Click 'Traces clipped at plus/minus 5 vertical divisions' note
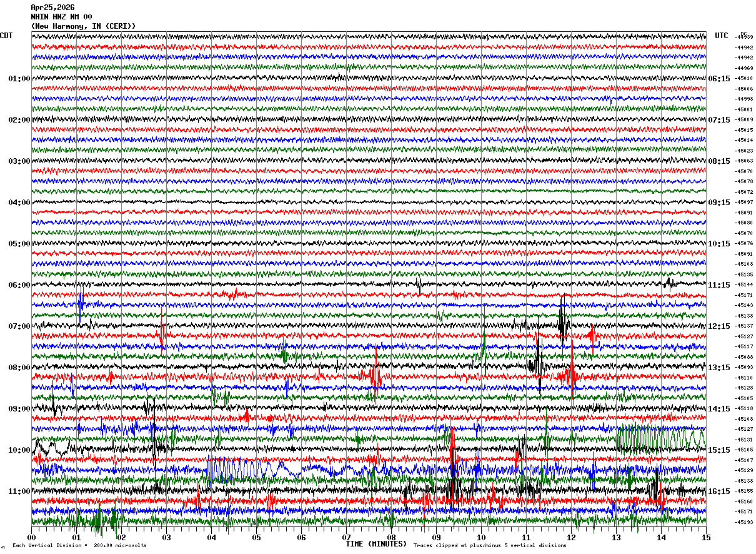The height and width of the screenshot is (554, 756). click(490, 546)
